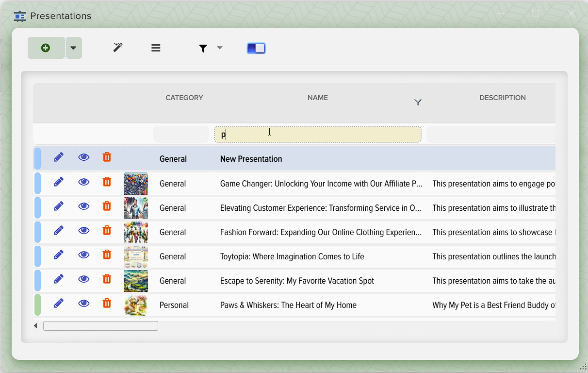This screenshot has width=588, height=373.
Task: Open the Fashion Forward thumbnail
Action: (136, 232)
